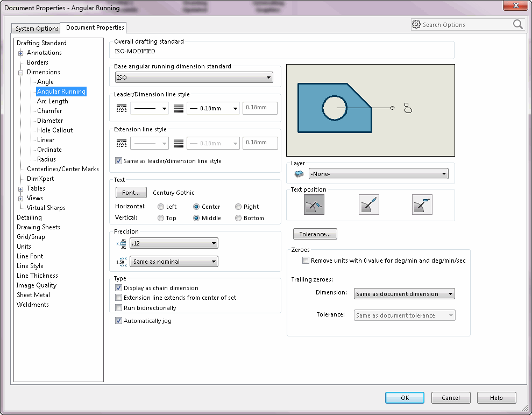Select DimXpert in the tree
Image resolution: width=532 pixels, height=415 pixels.
[x=40, y=179]
